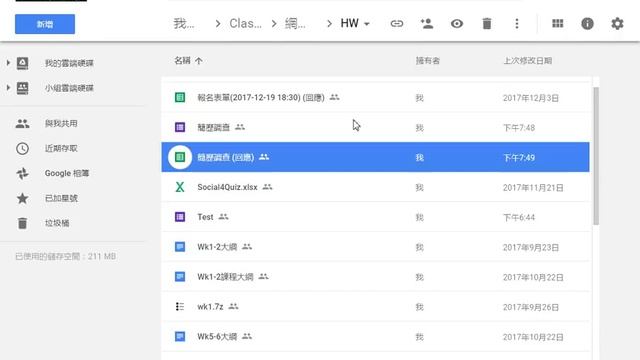This screenshot has height=360, width=640.
Task: Open the share with people icon
Action: [427, 24]
